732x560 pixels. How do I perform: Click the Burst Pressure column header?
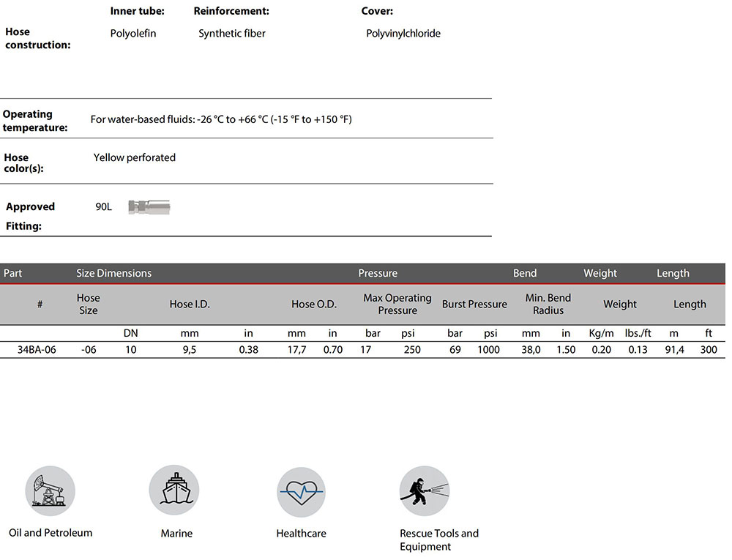(474, 304)
